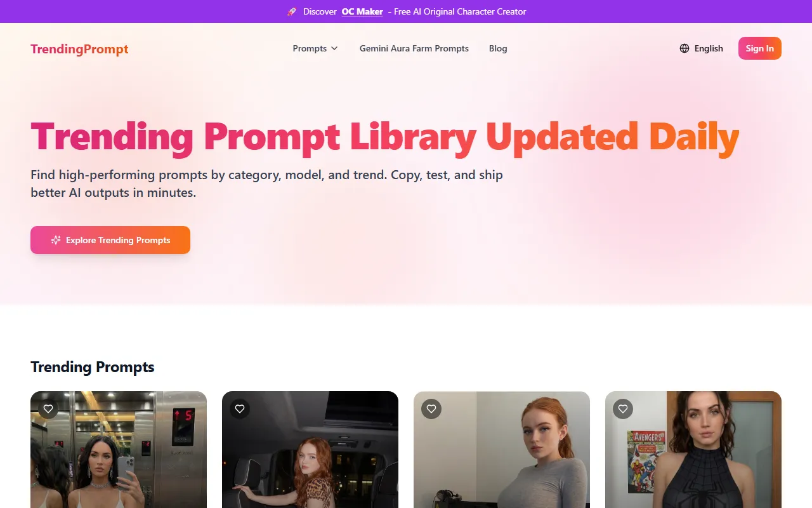The height and width of the screenshot is (508, 812).
Task: Open the redhead in car prompt thumbnail
Action: (310, 450)
